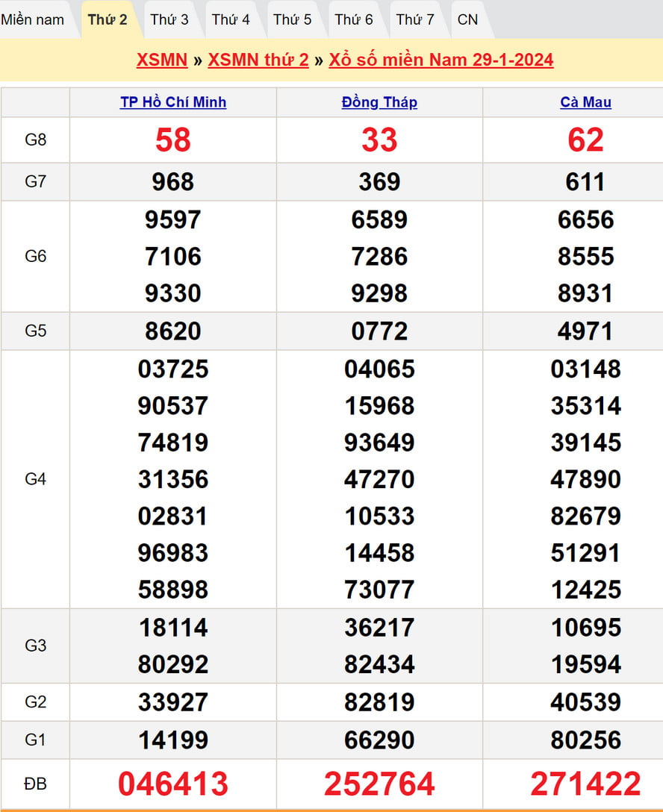This screenshot has width=663, height=812.
Task: Click Cà Mau special prize 271422
Action: point(585,784)
